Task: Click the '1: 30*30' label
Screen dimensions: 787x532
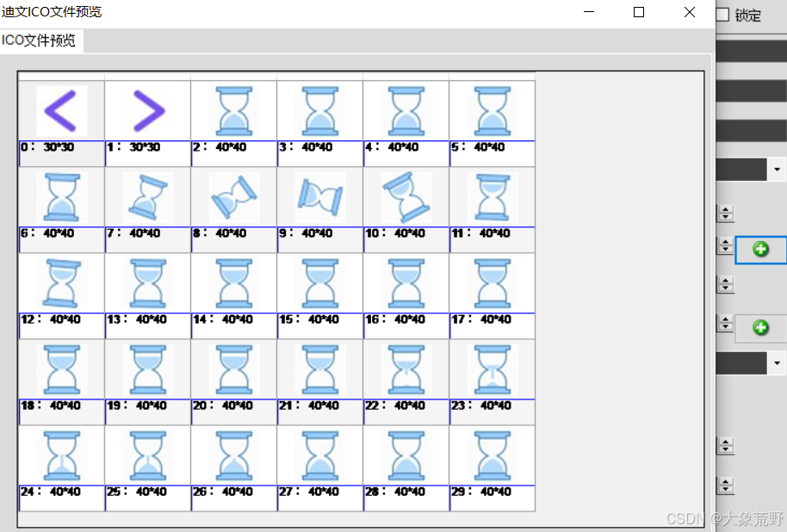Action: pos(133,147)
